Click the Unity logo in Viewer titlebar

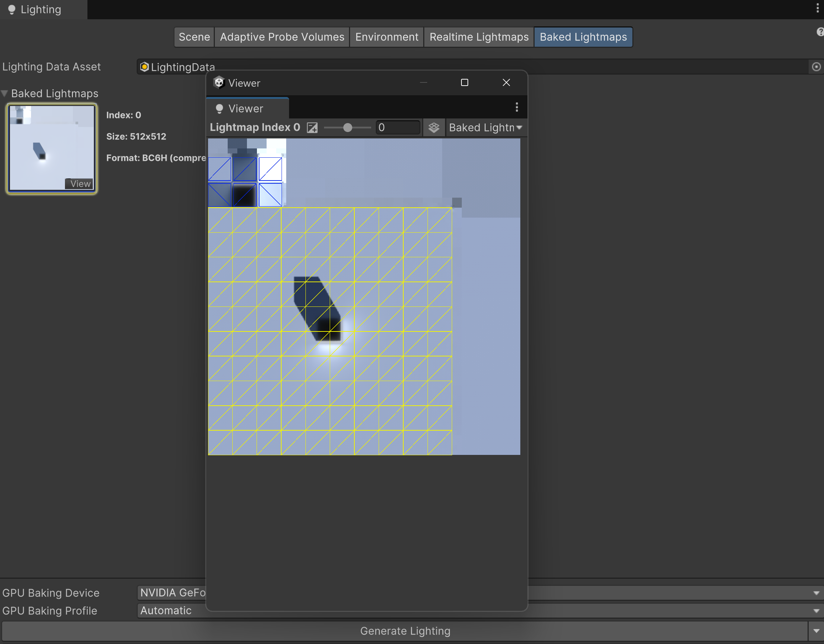pos(219,83)
